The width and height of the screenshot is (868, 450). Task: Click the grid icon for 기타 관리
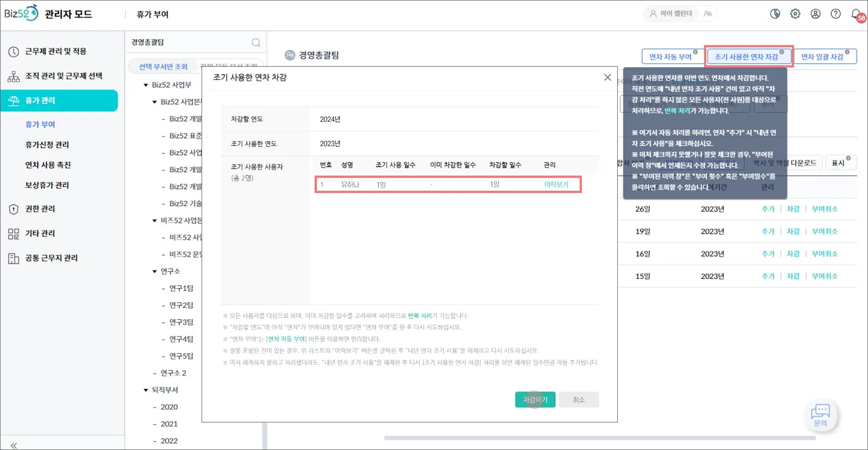pyautogui.click(x=13, y=234)
